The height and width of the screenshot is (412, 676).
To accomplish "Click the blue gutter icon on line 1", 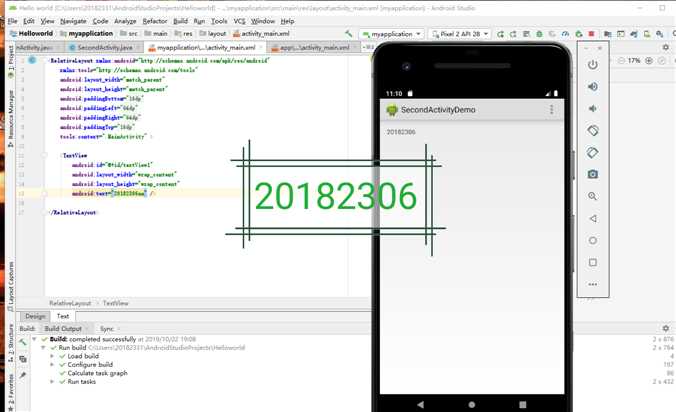I will (32, 60).
